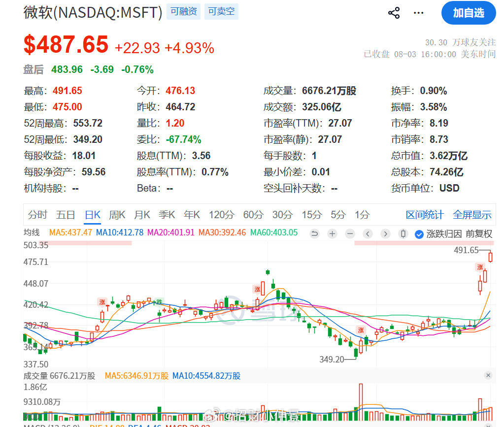
Task: Click the chart reset undo icon
Action: tap(315, 233)
